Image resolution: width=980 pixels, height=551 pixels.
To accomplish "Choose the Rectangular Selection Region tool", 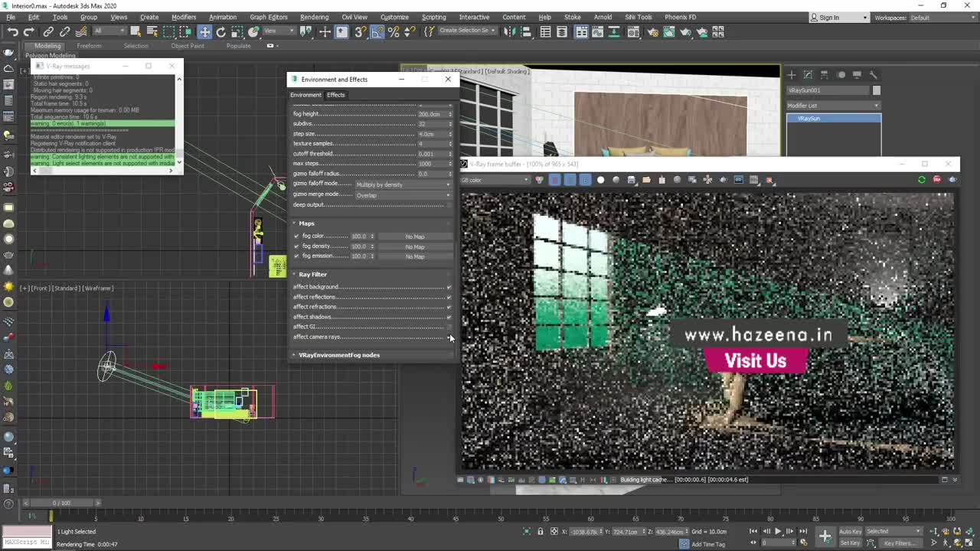I will pyautogui.click(x=168, y=31).
